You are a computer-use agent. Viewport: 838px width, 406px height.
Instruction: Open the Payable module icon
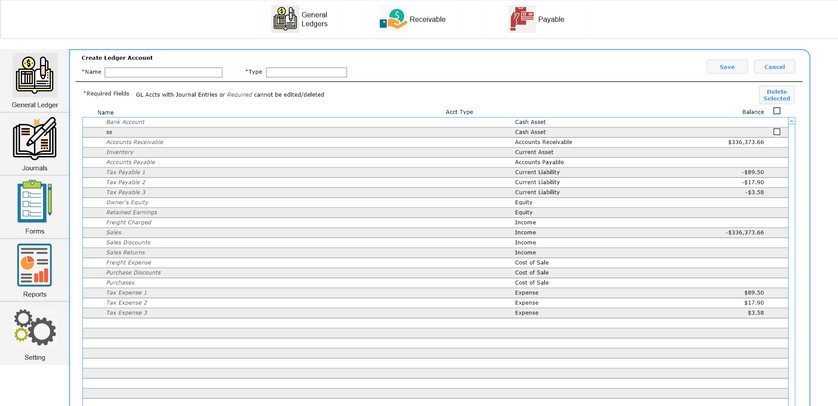click(x=521, y=19)
